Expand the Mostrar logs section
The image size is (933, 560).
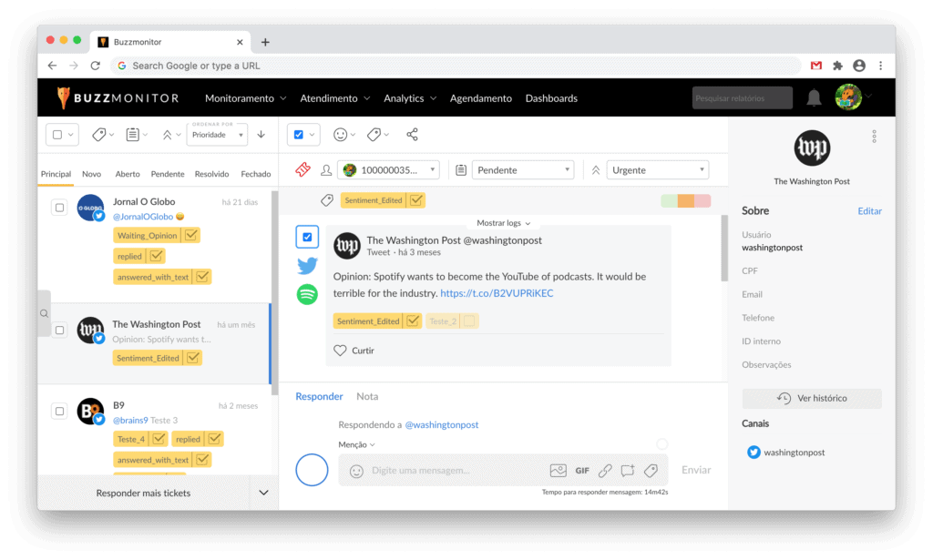(x=503, y=223)
